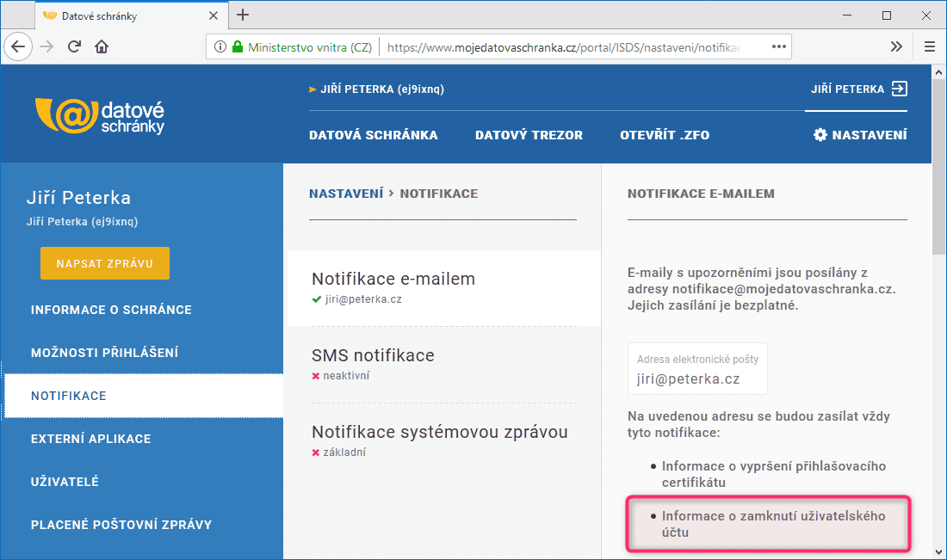The width and height of the screenshot is (947, 560).
Task: Click the scrollbar up arrow
Action: 938,72
